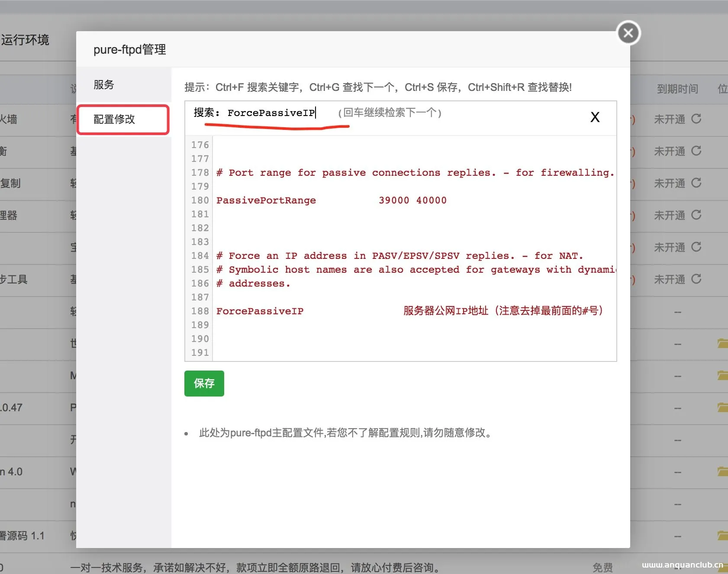Image resolution: width=728 pixels, height=574 pixels.
Task: Click the refresh icon on the 理器 row
Action: (x=697, y=215)
